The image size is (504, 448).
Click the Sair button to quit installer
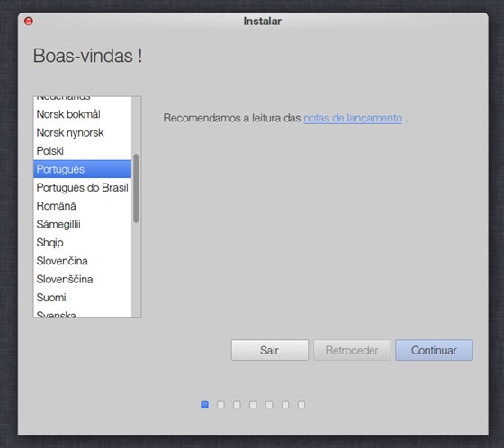point(269,350)
